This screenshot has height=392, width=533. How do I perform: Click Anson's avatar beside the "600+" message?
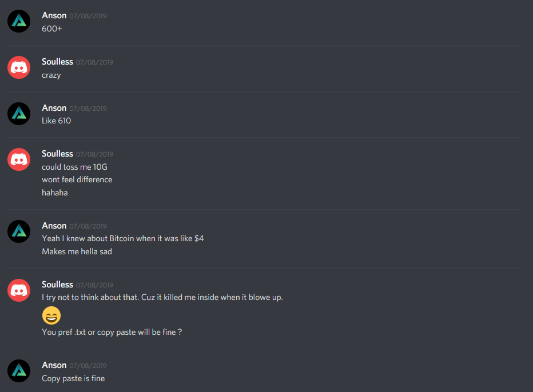pos(19,21)
